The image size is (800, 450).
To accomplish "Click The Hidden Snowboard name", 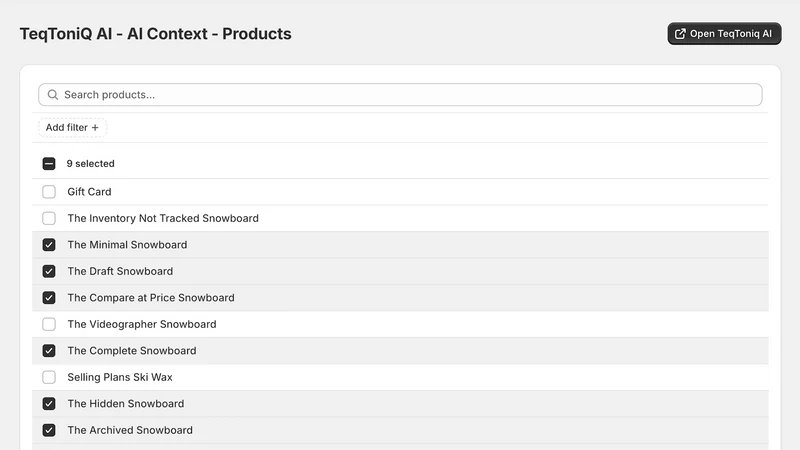I will [126, 404].
